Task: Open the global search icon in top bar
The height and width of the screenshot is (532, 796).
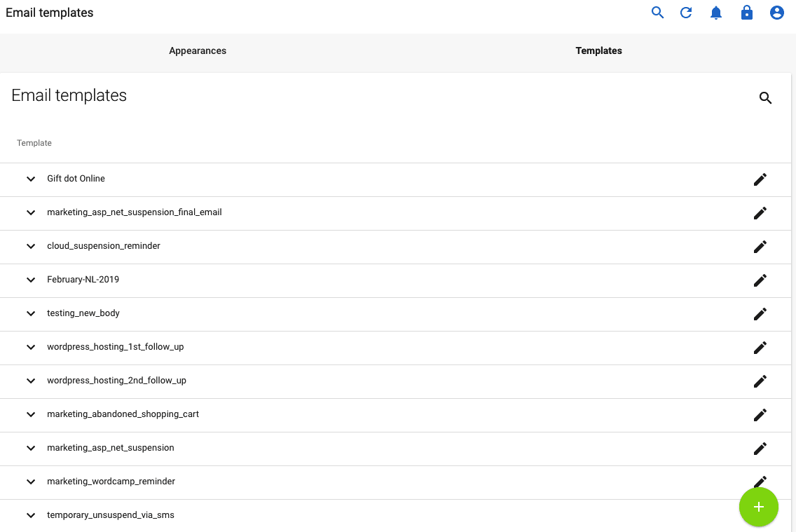Action: click(657, 12)
